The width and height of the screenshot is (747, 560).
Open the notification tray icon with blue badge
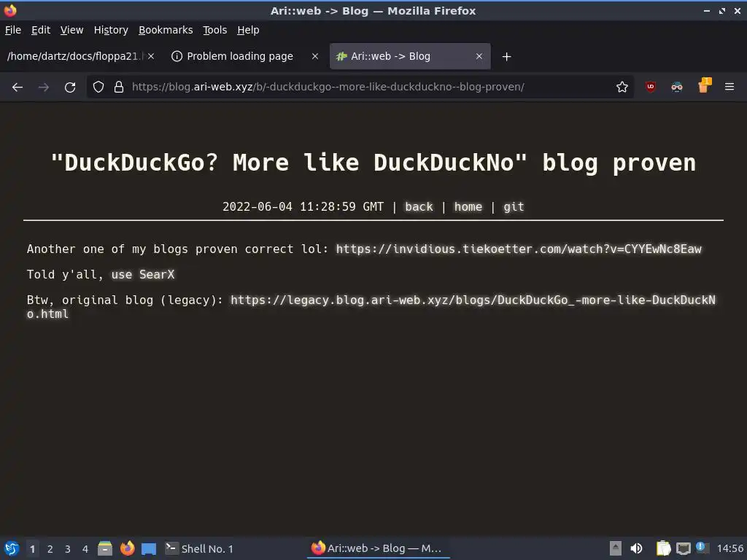702,548
